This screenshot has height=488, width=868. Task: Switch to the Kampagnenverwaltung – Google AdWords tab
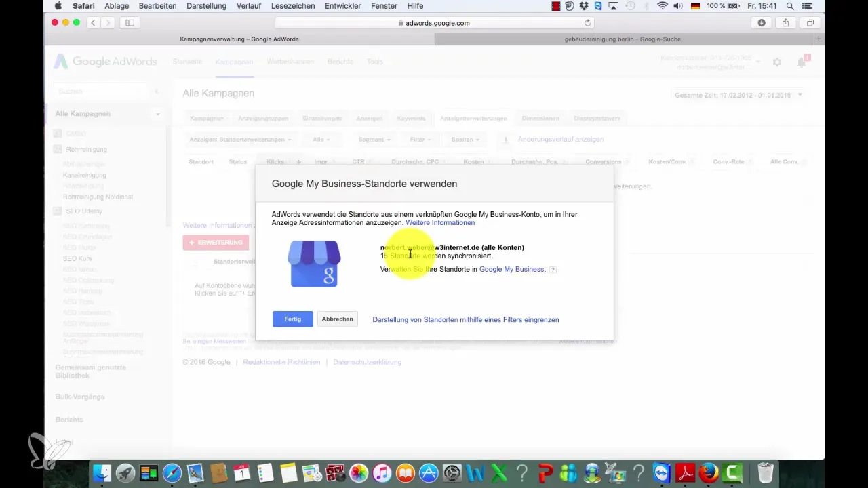[239, 39]
